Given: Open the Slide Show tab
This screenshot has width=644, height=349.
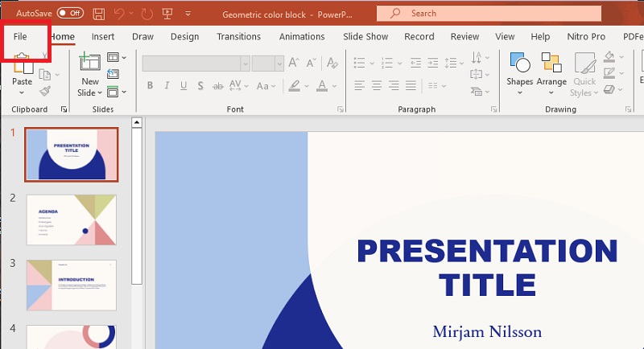Looking at the screenshot, I should [365, 36].
